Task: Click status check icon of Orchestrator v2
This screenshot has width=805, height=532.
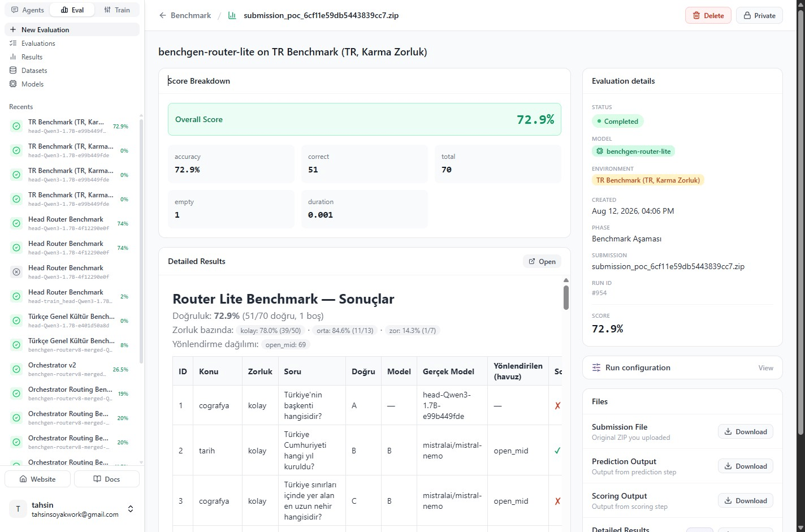Action: coord(16,369)
